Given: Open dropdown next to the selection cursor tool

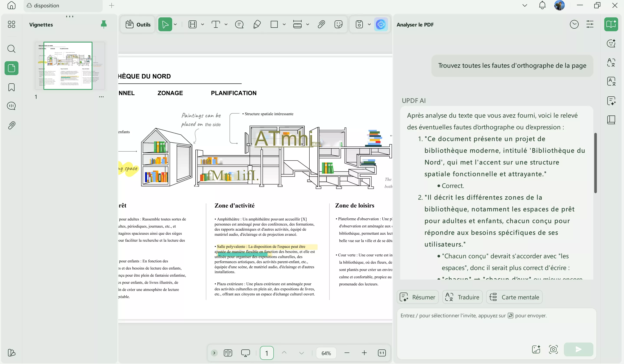Looking at the screenshot, I should coord(175,24).
